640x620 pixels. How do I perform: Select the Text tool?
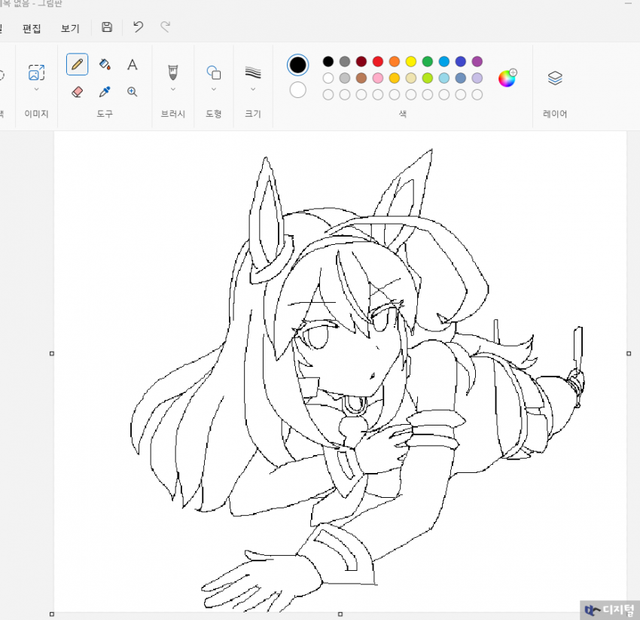pos(132,64)
